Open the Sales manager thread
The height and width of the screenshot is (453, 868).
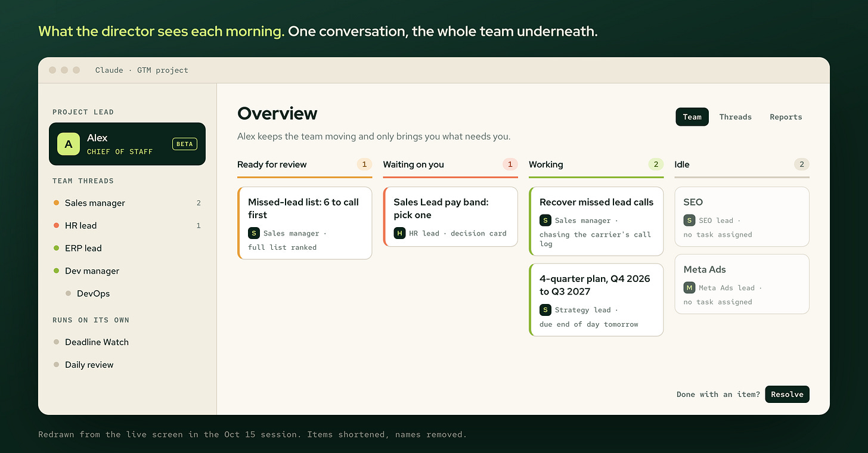(x=127, y=203)
